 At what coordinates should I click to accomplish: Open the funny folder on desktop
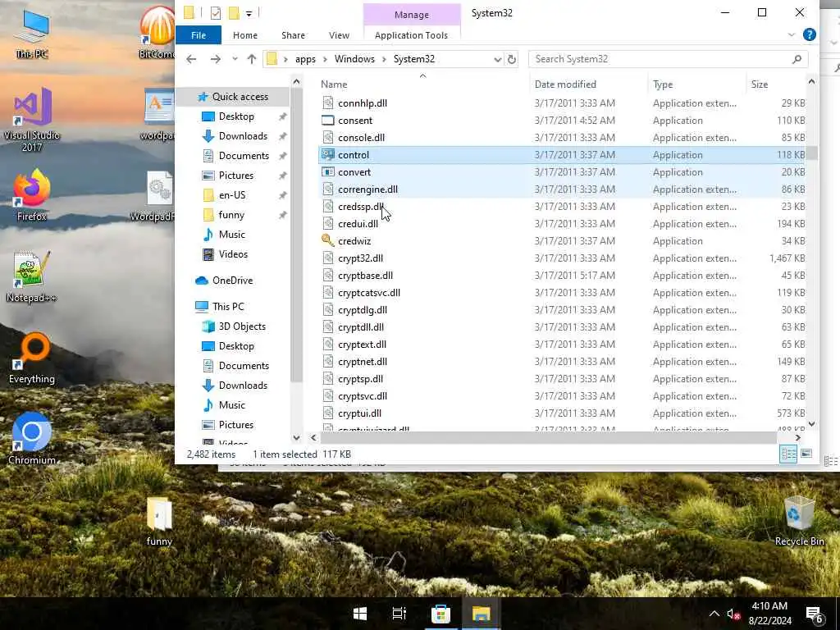[x=159, y=521]
